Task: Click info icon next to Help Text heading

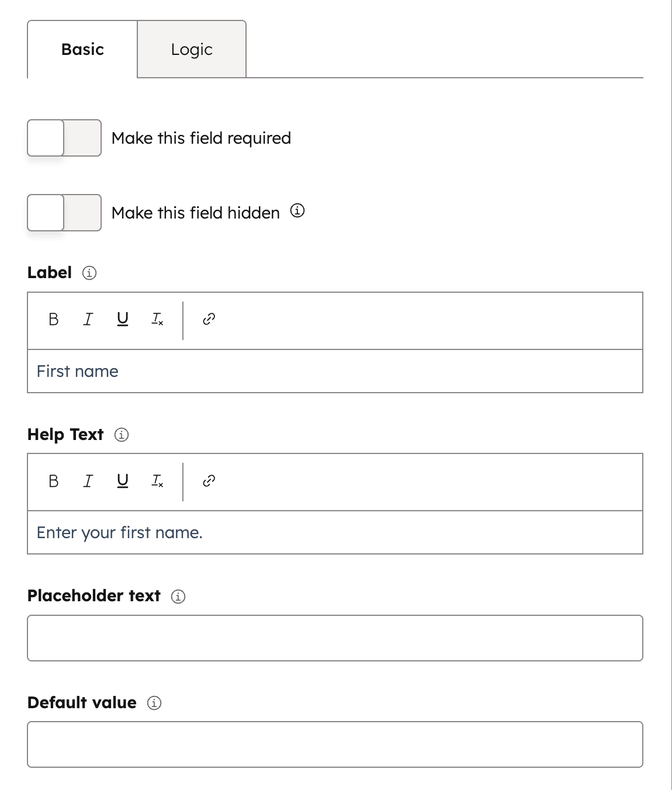Action: [122, 435]
